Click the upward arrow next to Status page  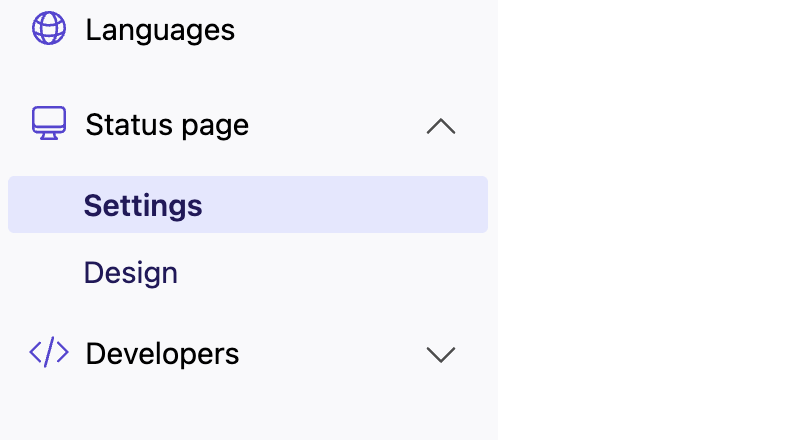pyautogui.click(x=440, y=126)
